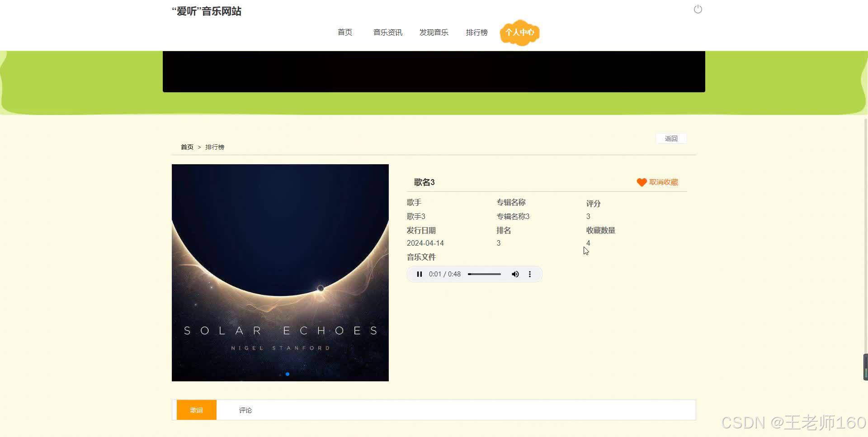Screen dimensions: 868x437
Task: Click 排行榜 in the breadcrumb
Action: pyautogui.click(x=215, y=147)
